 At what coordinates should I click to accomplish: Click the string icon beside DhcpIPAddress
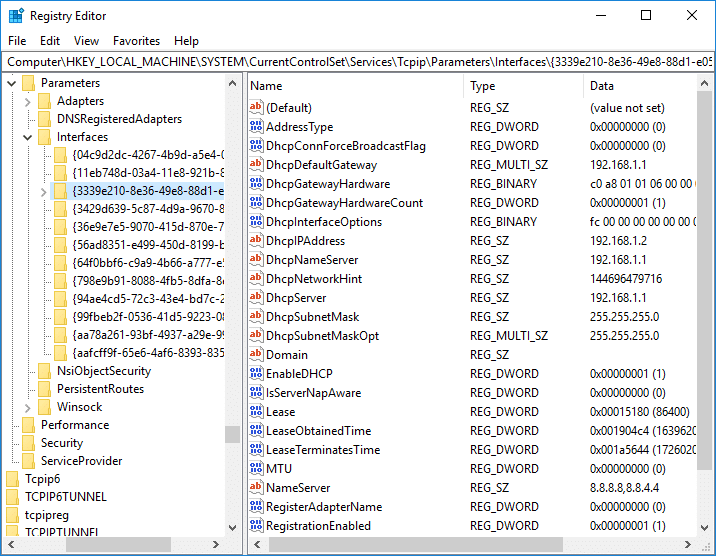(x=256, y=241)
